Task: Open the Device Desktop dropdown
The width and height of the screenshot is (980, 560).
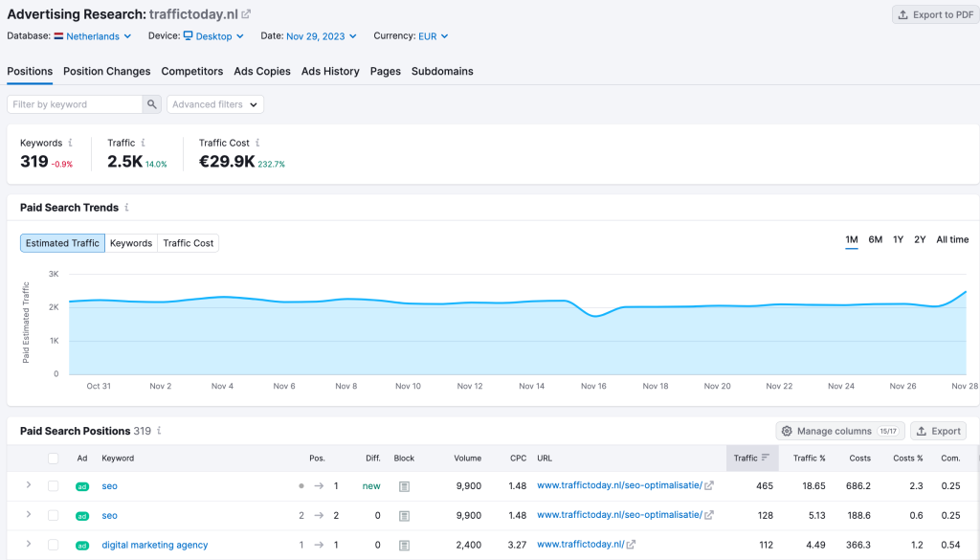Action: click(212, 35)
